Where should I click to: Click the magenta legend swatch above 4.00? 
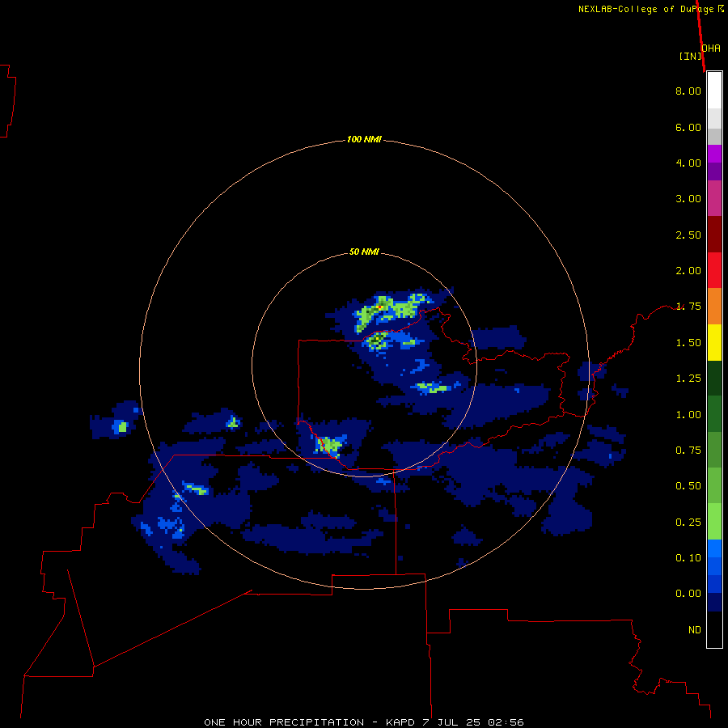[x=714, y=154]
